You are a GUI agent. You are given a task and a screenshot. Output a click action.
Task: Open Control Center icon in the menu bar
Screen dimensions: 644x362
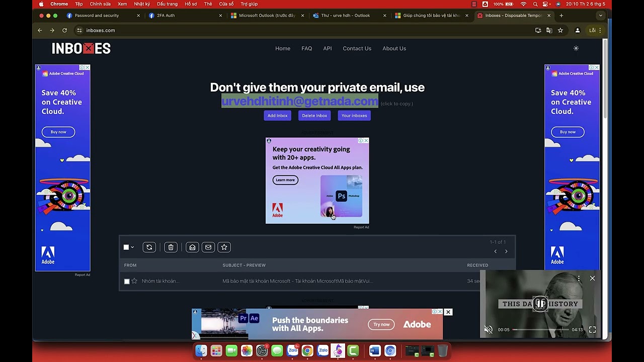pos(546,4)
